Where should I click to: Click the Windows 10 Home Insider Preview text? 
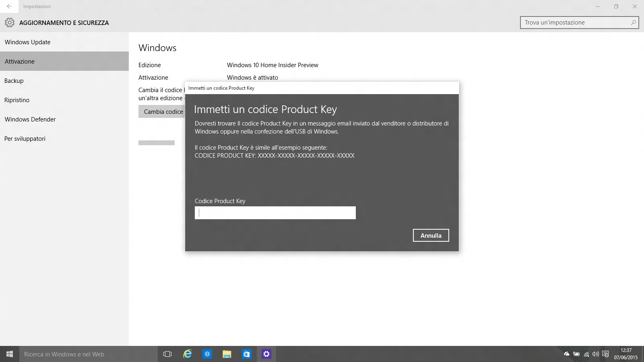272,65
